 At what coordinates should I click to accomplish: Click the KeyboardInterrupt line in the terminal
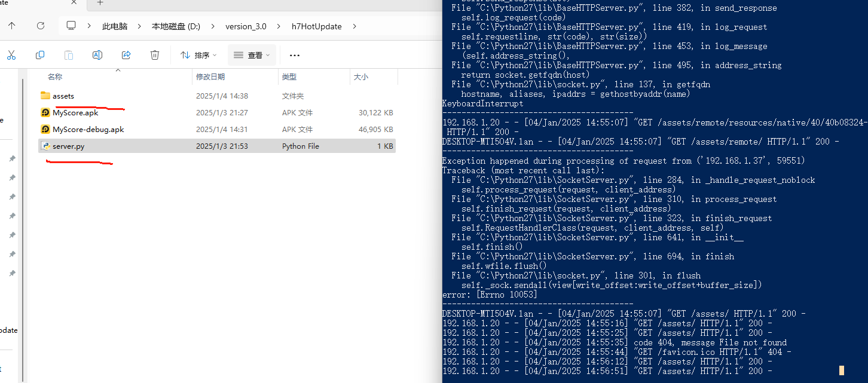(x=482, y=103)
